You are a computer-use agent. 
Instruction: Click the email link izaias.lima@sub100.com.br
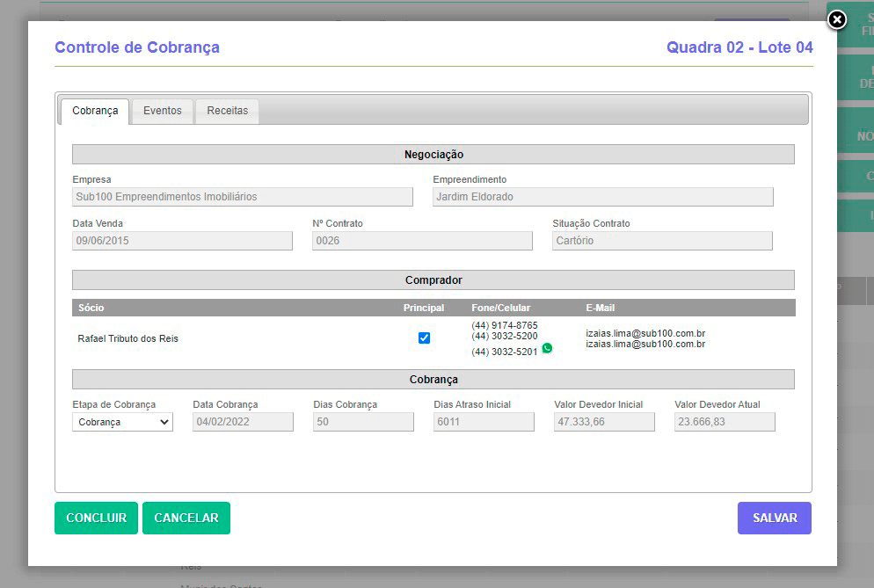[645, 333]
